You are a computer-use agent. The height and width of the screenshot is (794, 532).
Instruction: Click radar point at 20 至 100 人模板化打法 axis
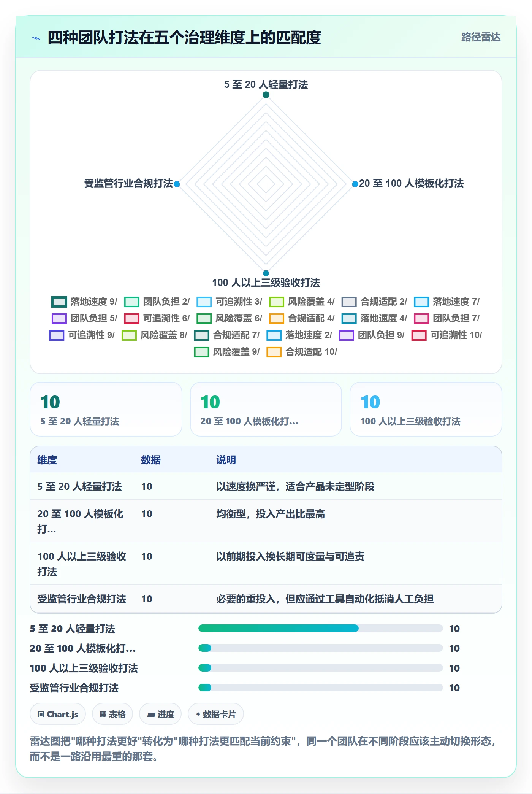coord(355,184)
